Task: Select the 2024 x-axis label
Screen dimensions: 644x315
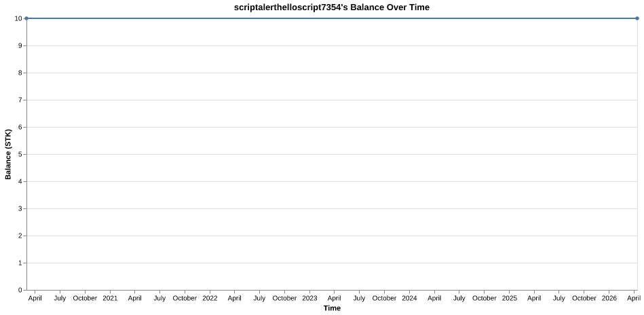Action: (409, 298)
